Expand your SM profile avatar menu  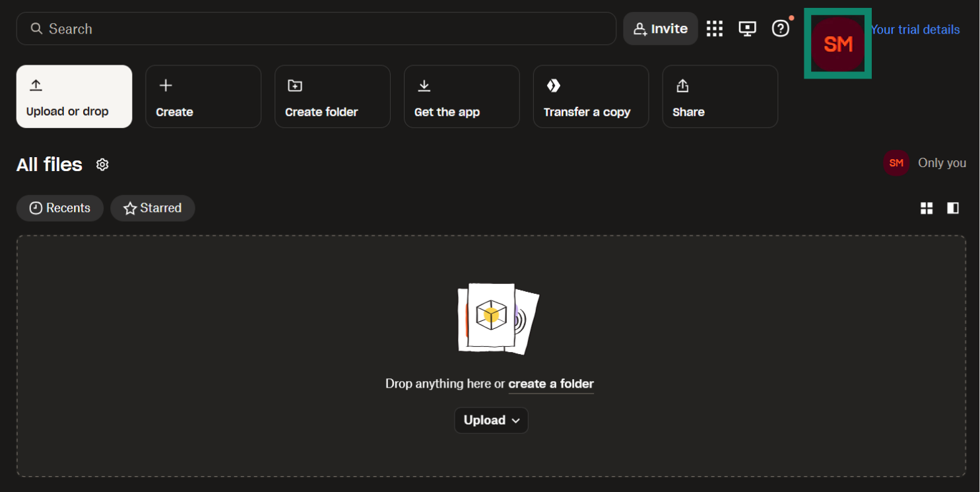coord(837,43)
